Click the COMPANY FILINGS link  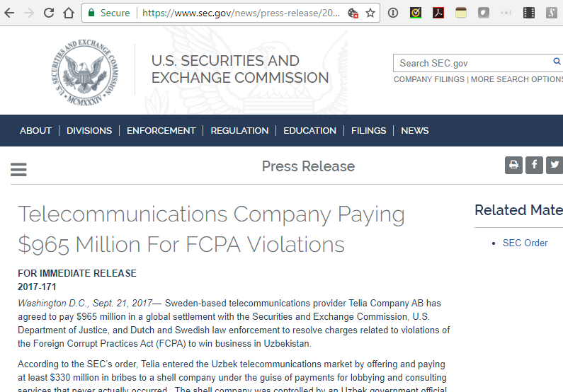tap(429, 79)
